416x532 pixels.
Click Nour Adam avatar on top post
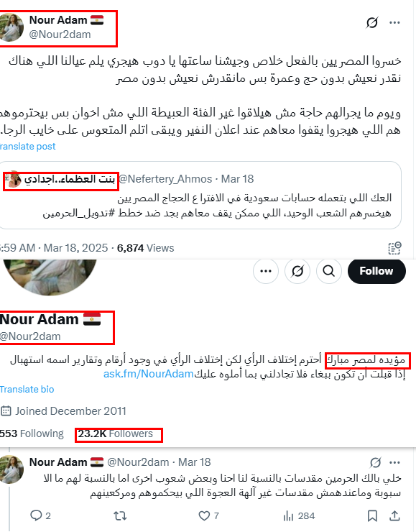pyautogui.click(x=11, y=27)
